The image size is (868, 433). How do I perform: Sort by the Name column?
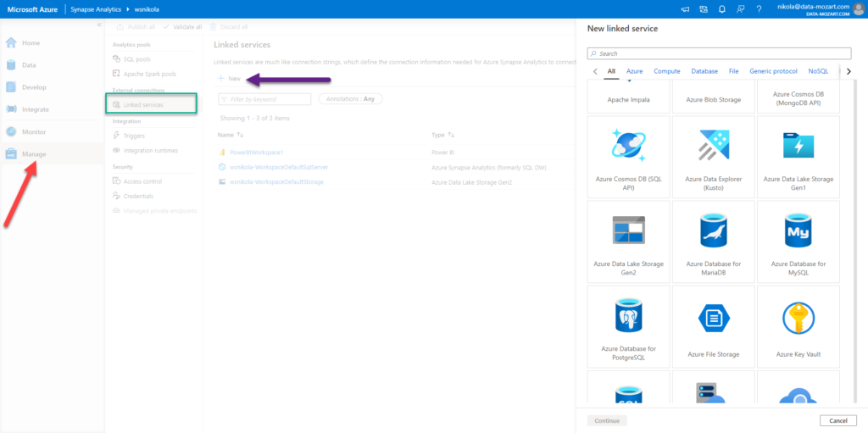[231, 135]
